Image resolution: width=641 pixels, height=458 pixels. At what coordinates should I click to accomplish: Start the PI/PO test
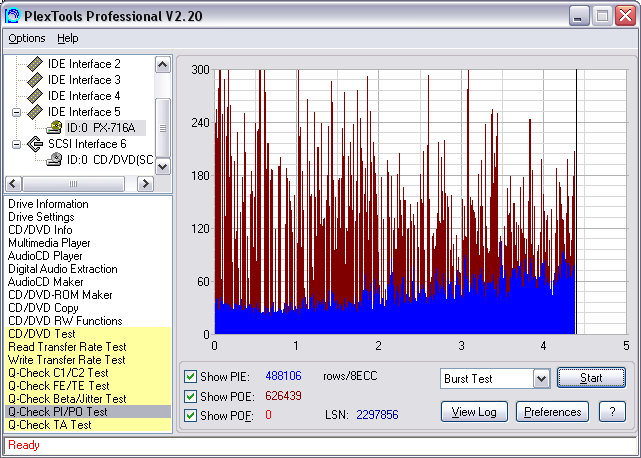[591, 378]
